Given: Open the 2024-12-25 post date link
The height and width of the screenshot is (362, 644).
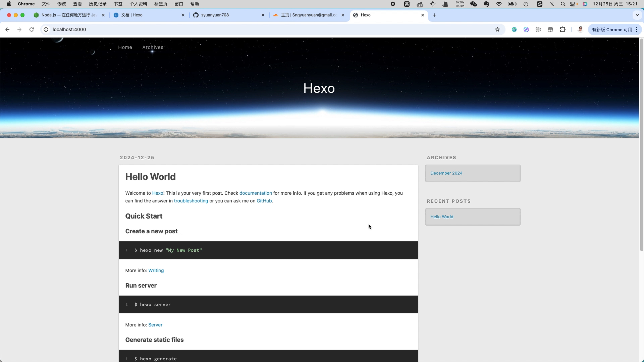Looking at the screenshot, I should 137,157.
